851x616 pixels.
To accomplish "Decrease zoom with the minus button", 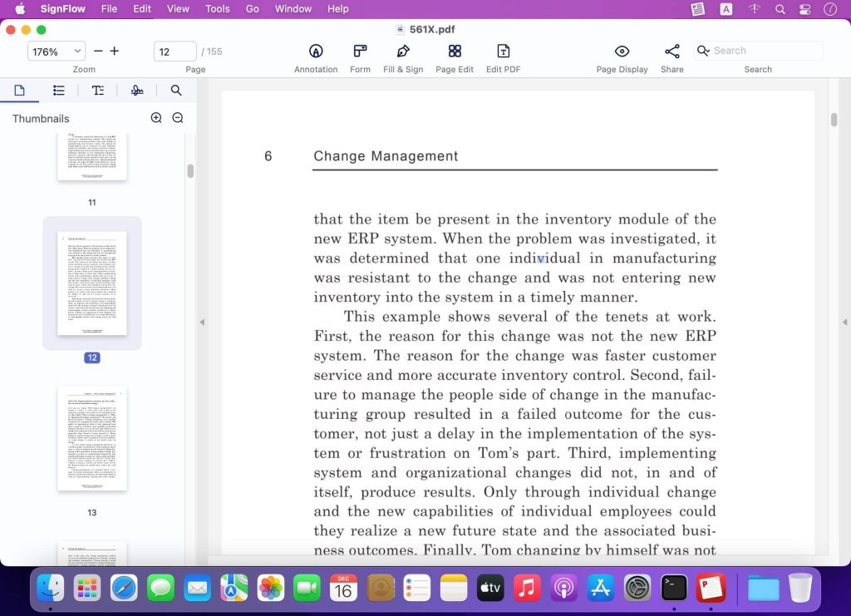I will (x=97, y=51).
